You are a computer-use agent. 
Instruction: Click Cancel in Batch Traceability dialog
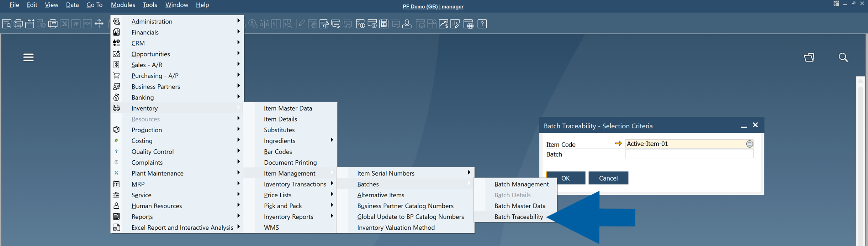(x=608, y=178)
